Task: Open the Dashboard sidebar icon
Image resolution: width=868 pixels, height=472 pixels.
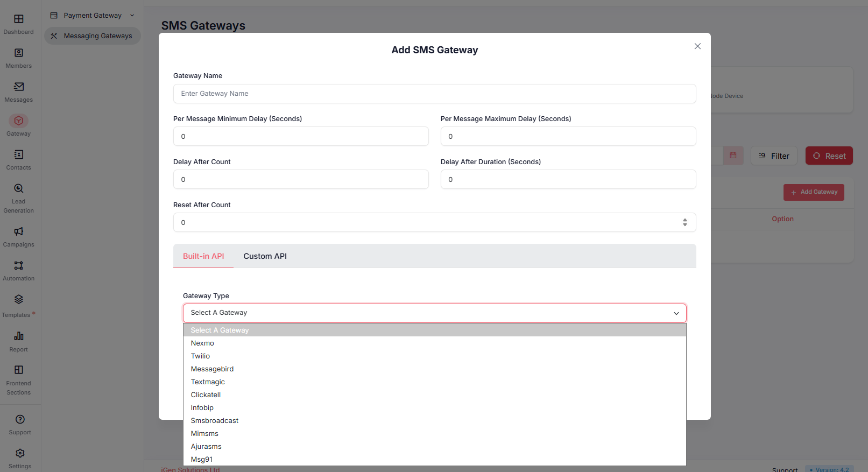Action: coord(19,19)
